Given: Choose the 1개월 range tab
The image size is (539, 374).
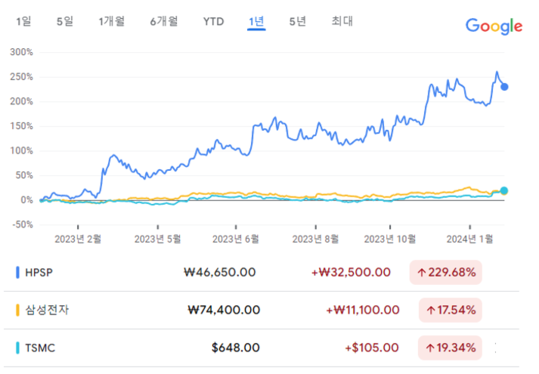Looking at the screenshot, I should coord(112,22).
